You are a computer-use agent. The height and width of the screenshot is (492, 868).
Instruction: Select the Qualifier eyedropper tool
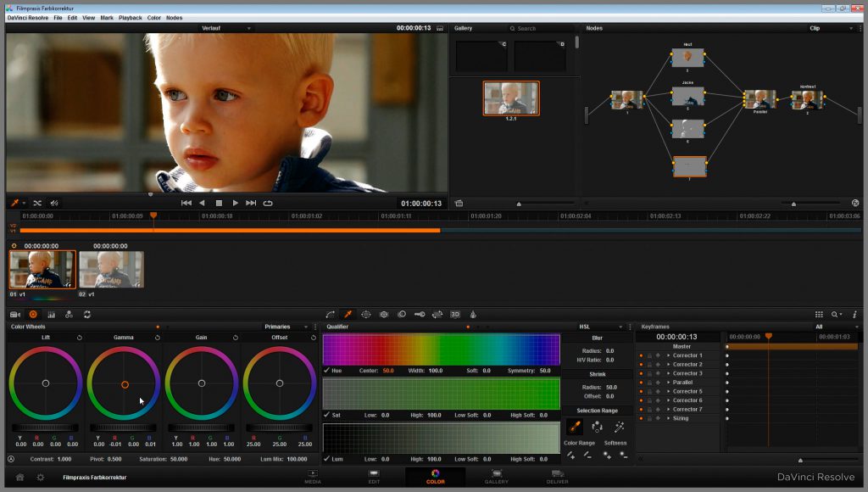click(x=348, y=314)
